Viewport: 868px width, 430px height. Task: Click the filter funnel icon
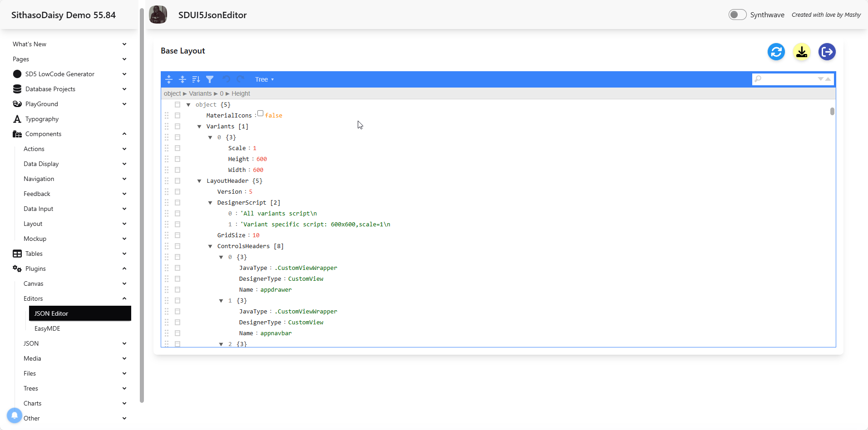(x=210, y=79)
